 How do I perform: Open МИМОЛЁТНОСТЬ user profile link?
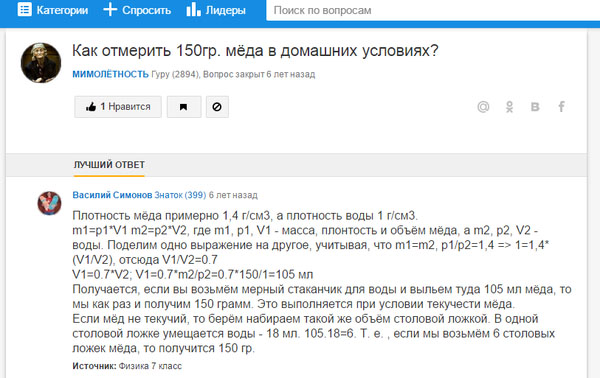[111, 74]
